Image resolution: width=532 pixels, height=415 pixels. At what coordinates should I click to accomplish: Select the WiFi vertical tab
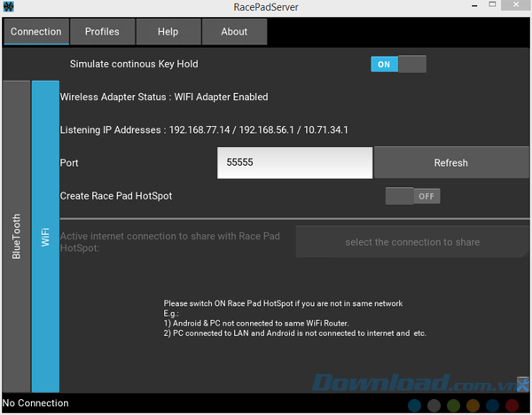click(45, 236)
